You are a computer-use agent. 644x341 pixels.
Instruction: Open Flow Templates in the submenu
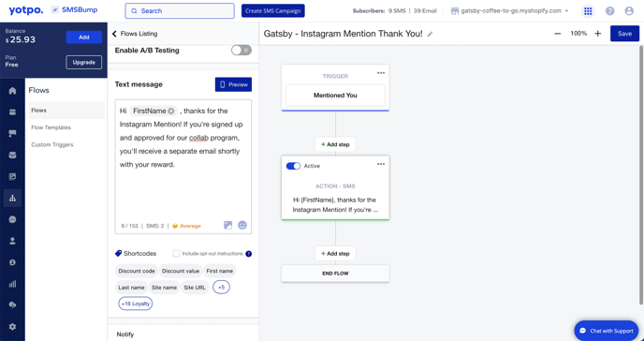(x=51, y=127)
